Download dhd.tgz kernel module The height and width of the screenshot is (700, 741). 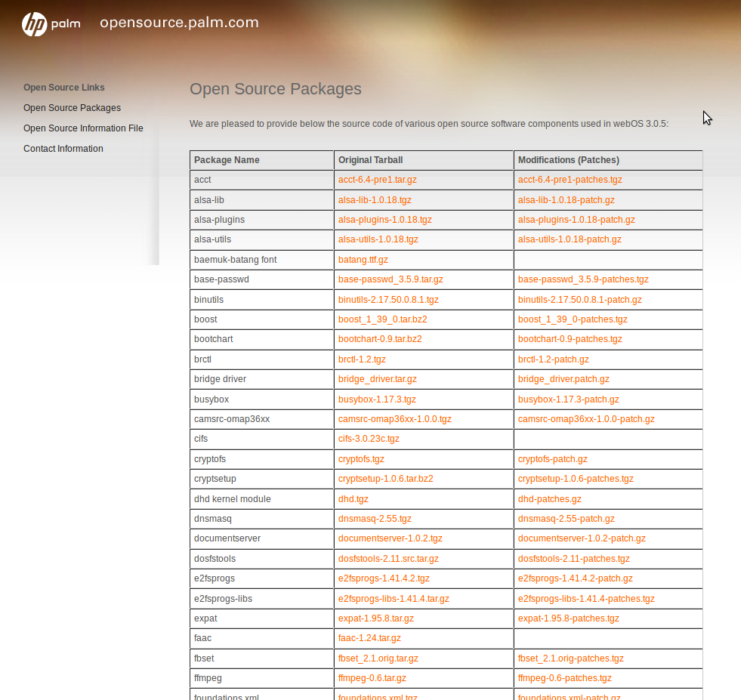[353, 499]
